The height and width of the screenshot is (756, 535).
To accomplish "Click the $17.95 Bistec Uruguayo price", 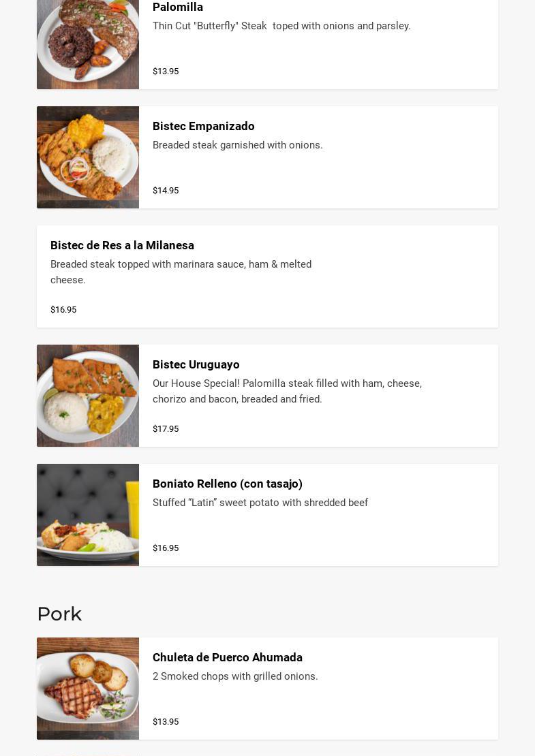I will [x=166, y=428].
